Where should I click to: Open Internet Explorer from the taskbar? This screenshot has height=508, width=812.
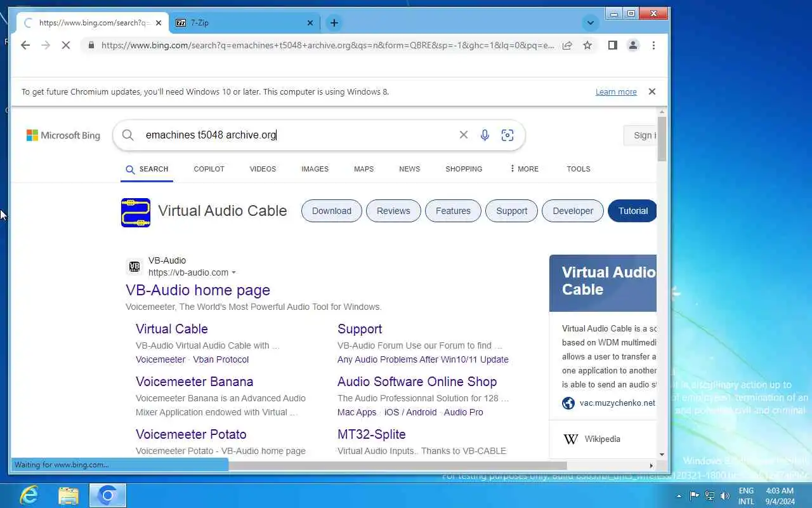29,495
